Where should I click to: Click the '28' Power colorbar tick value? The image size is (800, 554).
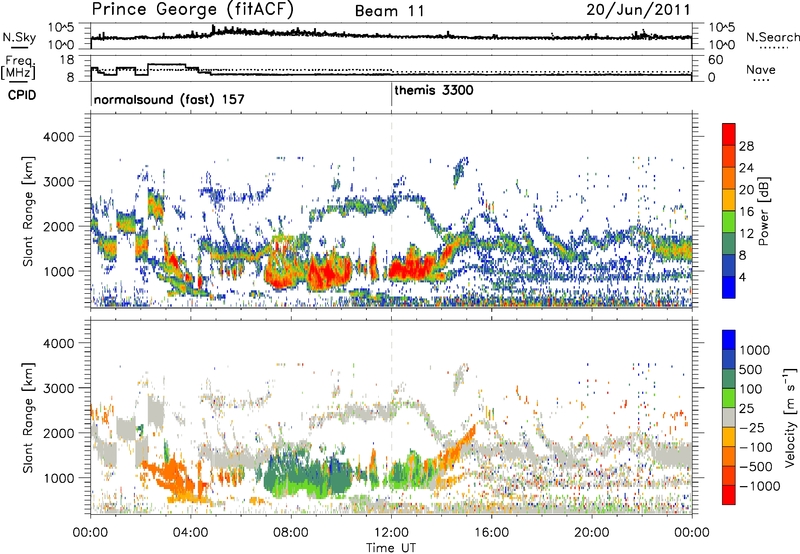pos(746,146)
